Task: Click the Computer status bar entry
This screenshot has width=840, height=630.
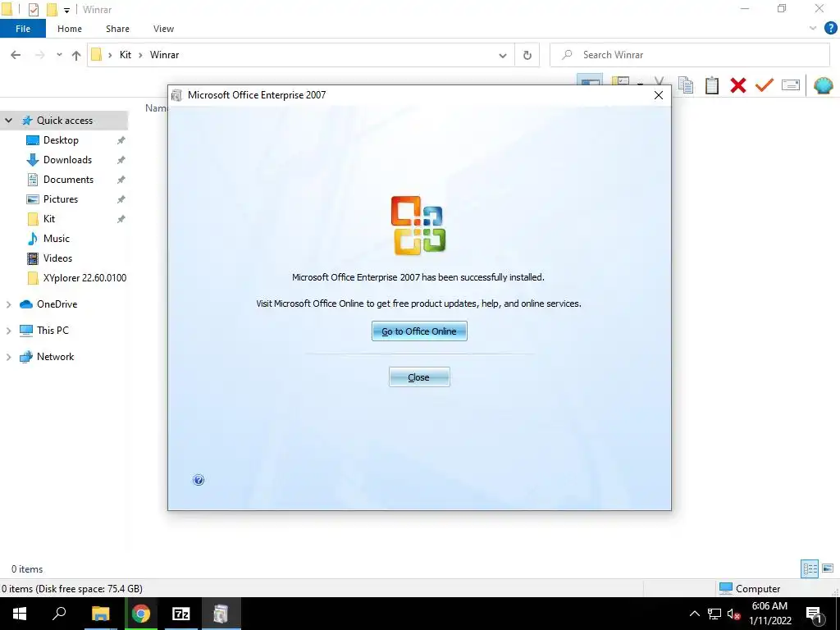Action: pos(750,588)
